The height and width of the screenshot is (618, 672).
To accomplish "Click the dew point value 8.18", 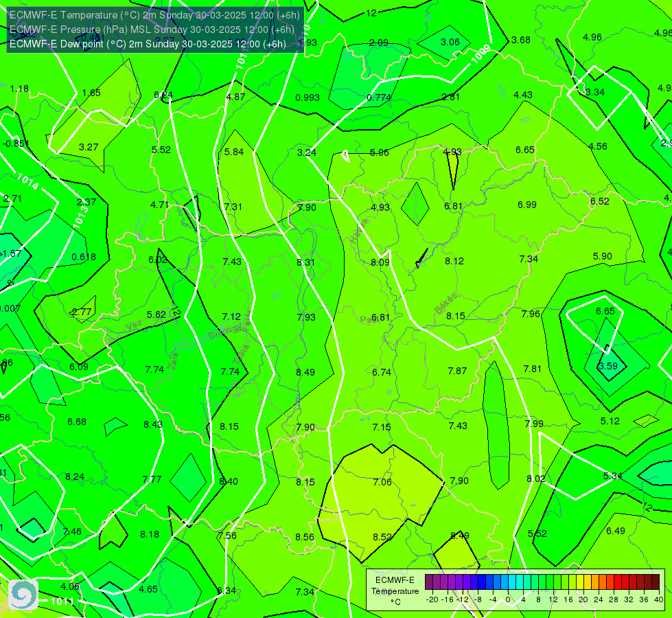I will (150, 534).
